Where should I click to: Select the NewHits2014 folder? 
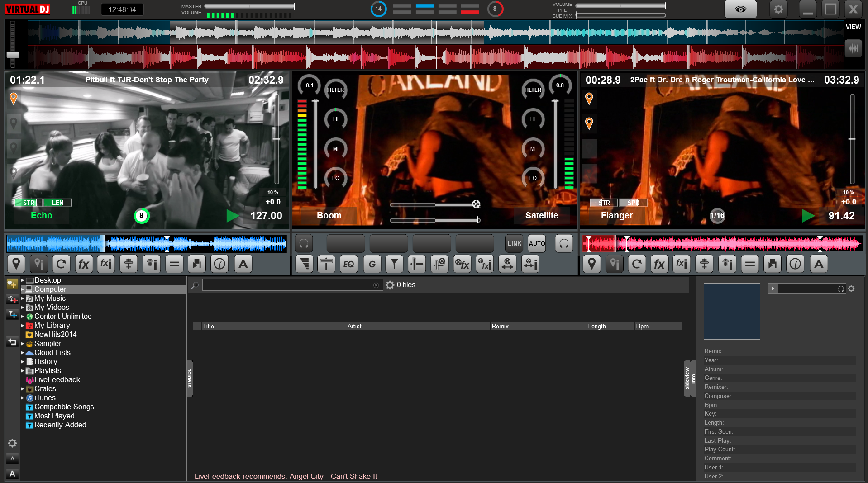pos(55,335)
